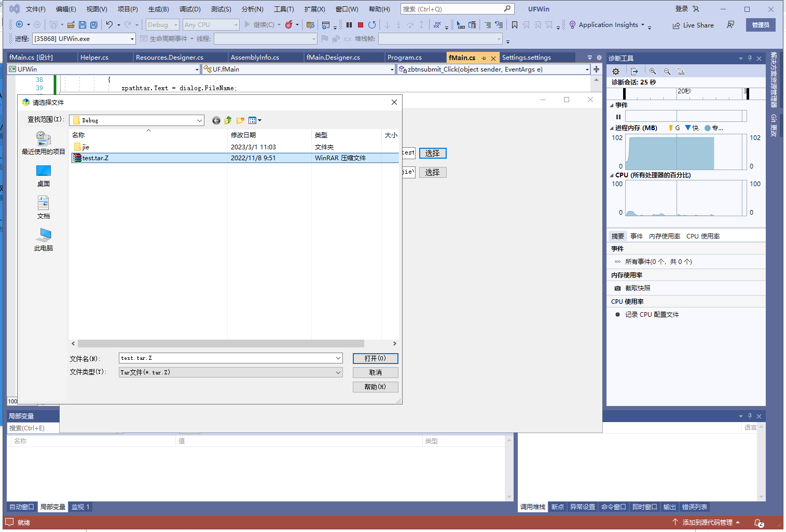Click the diagnostic tools output export icon
786x532 pixels.
634,72
